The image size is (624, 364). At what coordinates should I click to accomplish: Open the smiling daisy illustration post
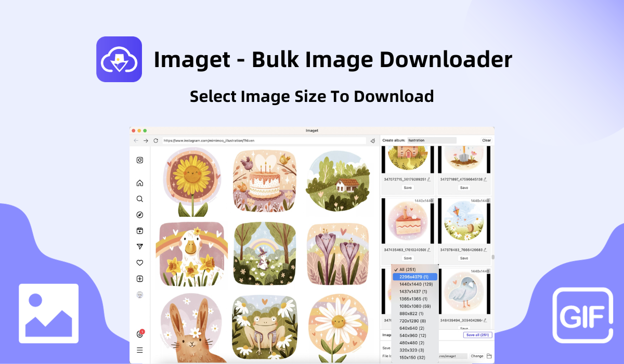pos(339,328)
